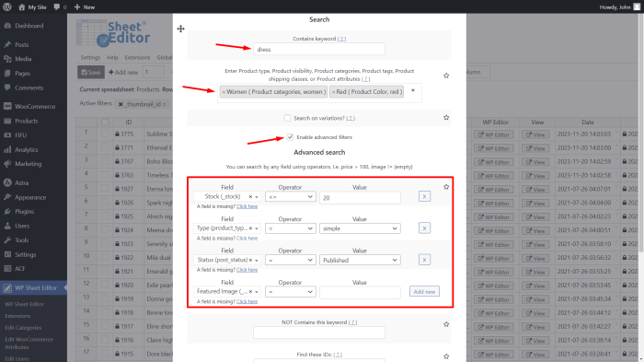644x362 pixels.
Task: Star the Find these IDs field
Action: click(x=446, y=356)
